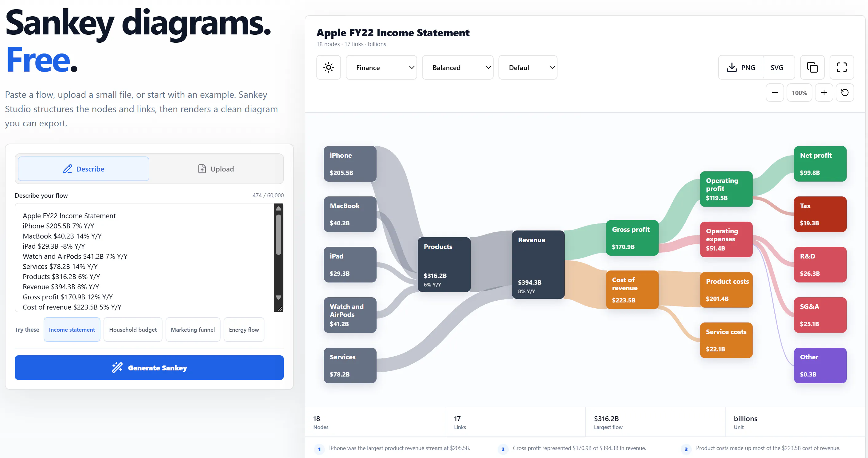Load the Income statement example

pos(72,330)
